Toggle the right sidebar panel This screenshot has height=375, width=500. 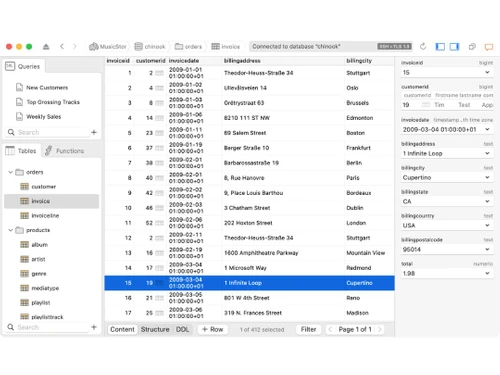(454, 47)
